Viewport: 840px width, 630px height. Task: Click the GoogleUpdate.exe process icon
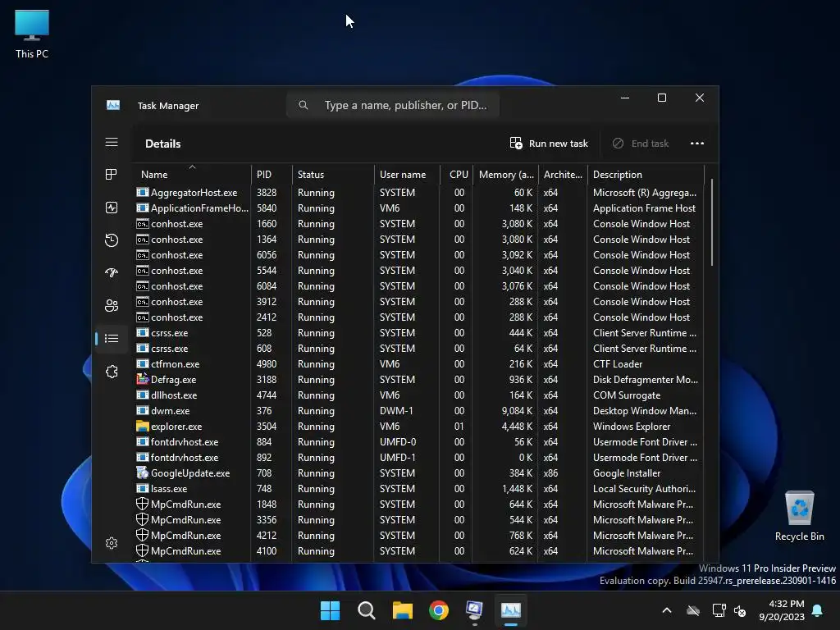[142, 473]
